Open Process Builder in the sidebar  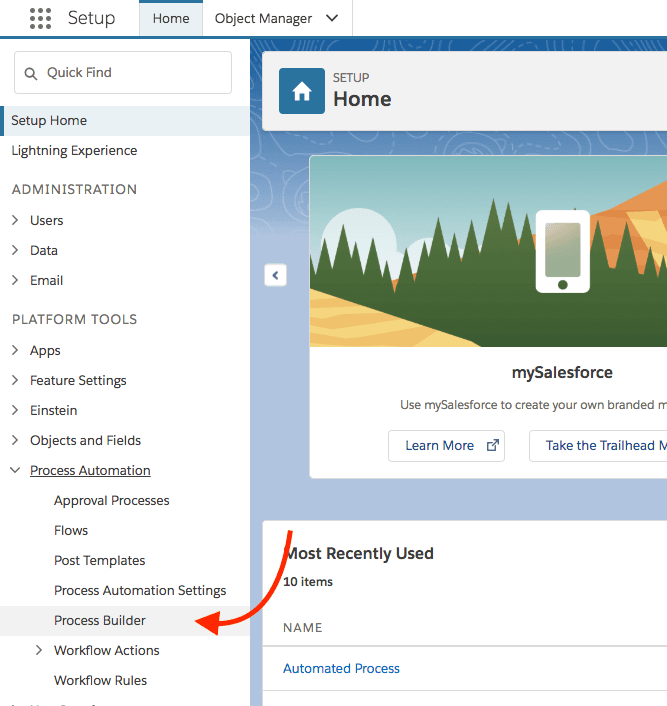tap(100, 620)
